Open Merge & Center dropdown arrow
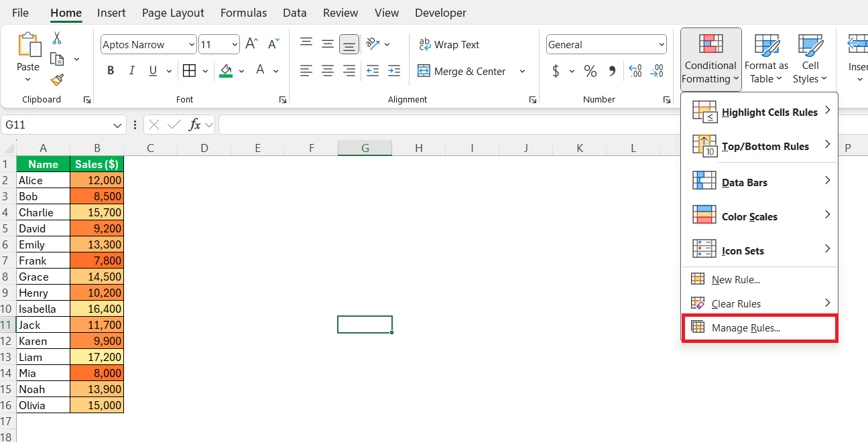Screen dimensions: 868x442 (x=522, y=71)
